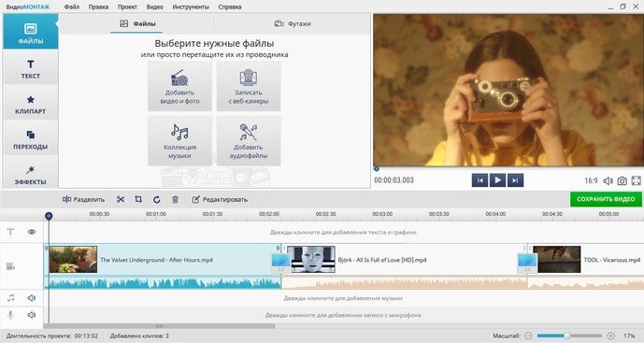This screenshot has height=343, width=644.
Task: Take a snapshot with camera icon
Action: click(x=623, y=180)
